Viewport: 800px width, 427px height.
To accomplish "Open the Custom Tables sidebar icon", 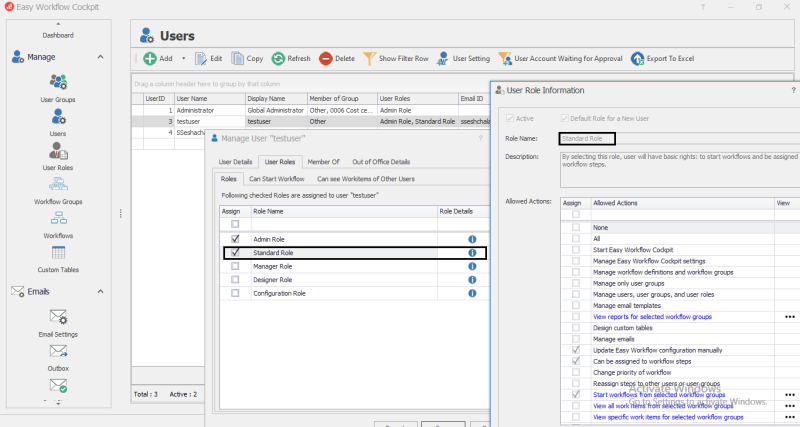I will (x=58, y=254).
